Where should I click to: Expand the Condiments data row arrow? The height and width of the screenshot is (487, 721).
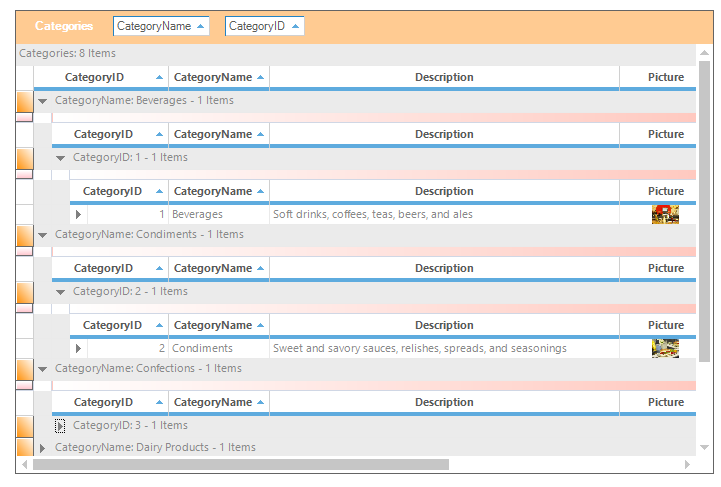78,349
